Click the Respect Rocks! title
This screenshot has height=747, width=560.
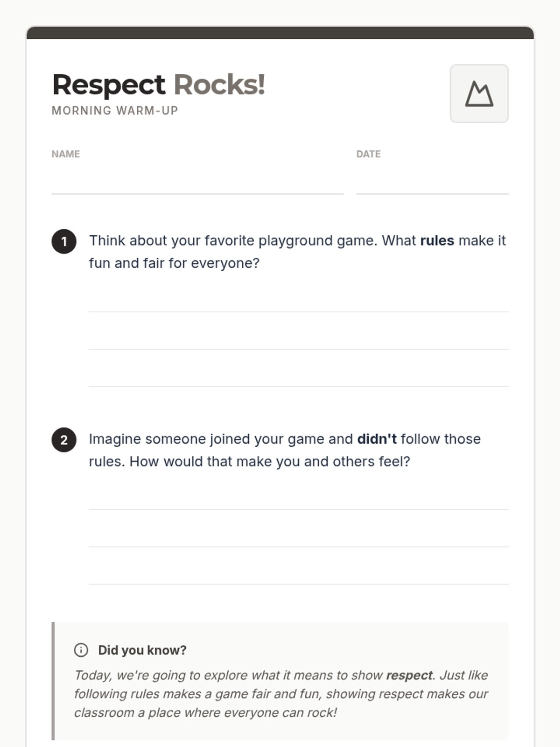pyautogui.click(x=159, y=85)
